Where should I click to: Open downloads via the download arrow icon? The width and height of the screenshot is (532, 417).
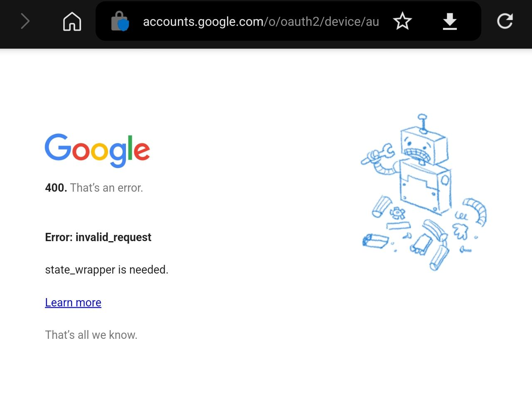coord(450,21)
